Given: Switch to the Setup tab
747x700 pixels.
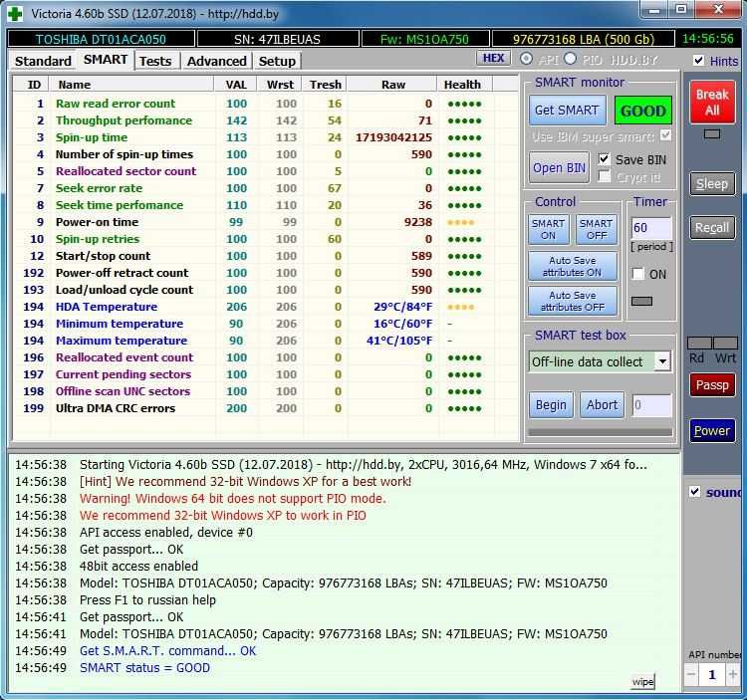Looking at the screenshot, I should [277, 61].
